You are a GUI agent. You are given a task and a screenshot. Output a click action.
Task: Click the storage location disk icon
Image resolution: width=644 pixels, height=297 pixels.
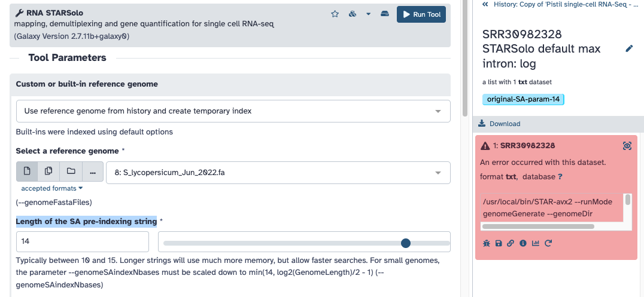[385, 14]
